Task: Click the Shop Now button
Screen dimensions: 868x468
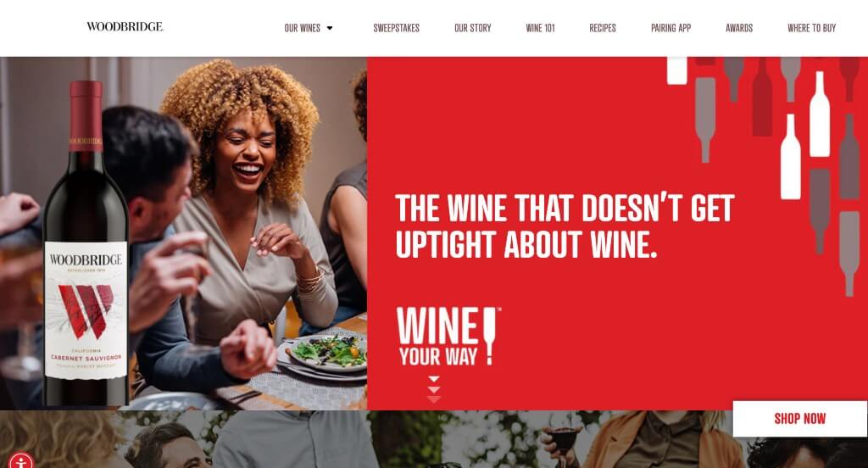Action: (800, 419)
